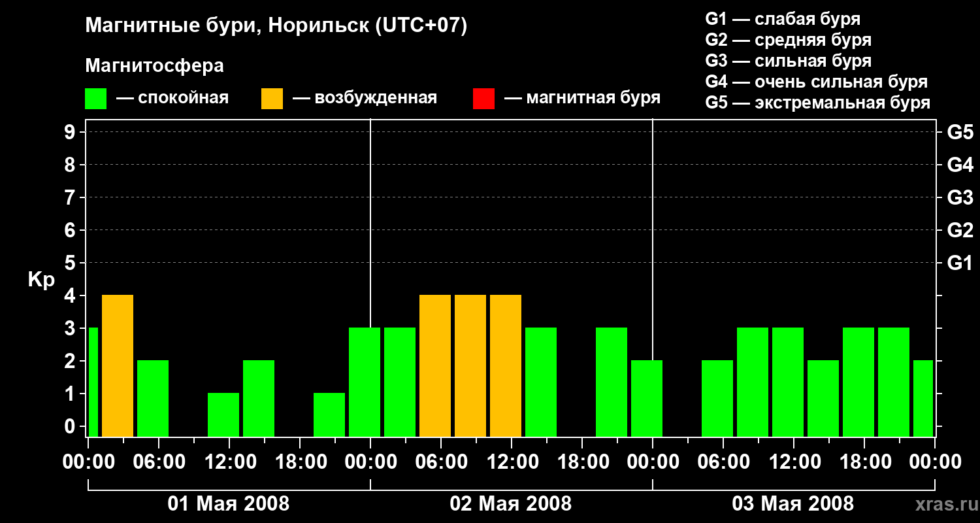Click the 'Магнитосфера' heading
Screen dimensions: 980x523
point(155,66)
